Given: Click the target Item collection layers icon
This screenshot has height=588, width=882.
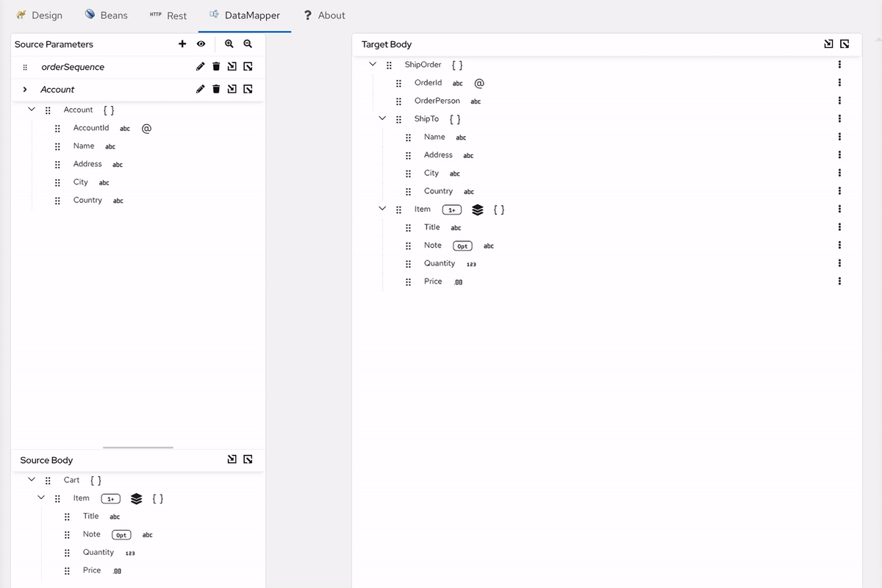Looking at the screenshot, I should point(478,209).
